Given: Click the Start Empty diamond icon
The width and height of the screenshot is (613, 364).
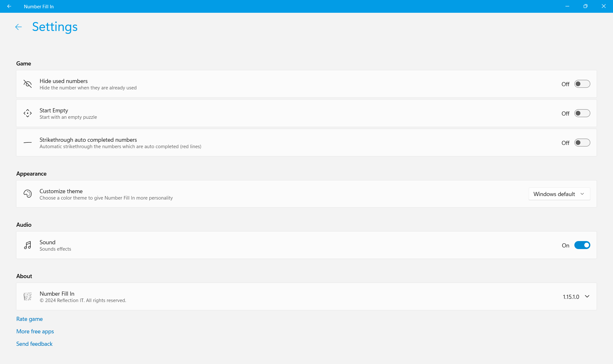Looking at the screenshot, I should (28, 113).
